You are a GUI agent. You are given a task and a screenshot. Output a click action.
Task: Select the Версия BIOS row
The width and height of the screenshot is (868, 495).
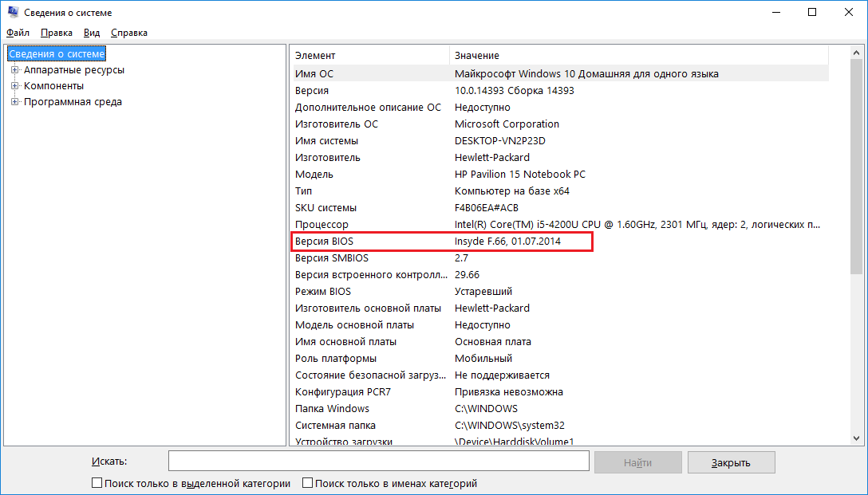tap(442, 242)
